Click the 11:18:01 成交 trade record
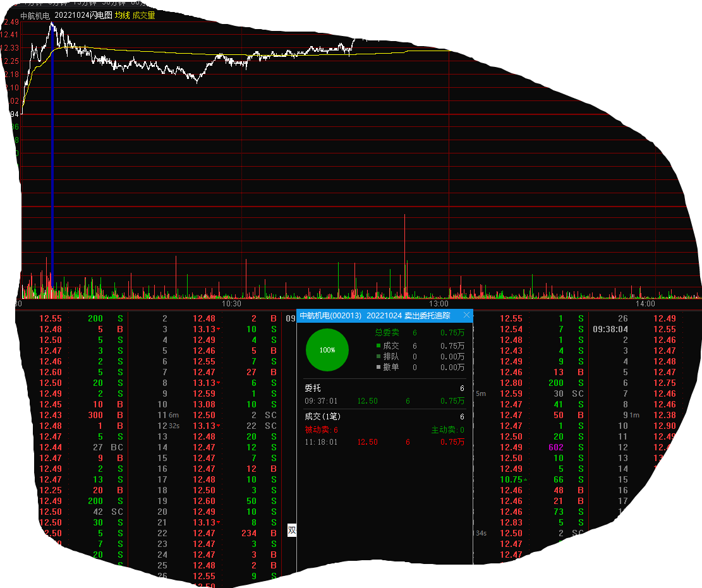Image resolution: width=702 pixels, height=588 pixels. [x=384, y=442]
